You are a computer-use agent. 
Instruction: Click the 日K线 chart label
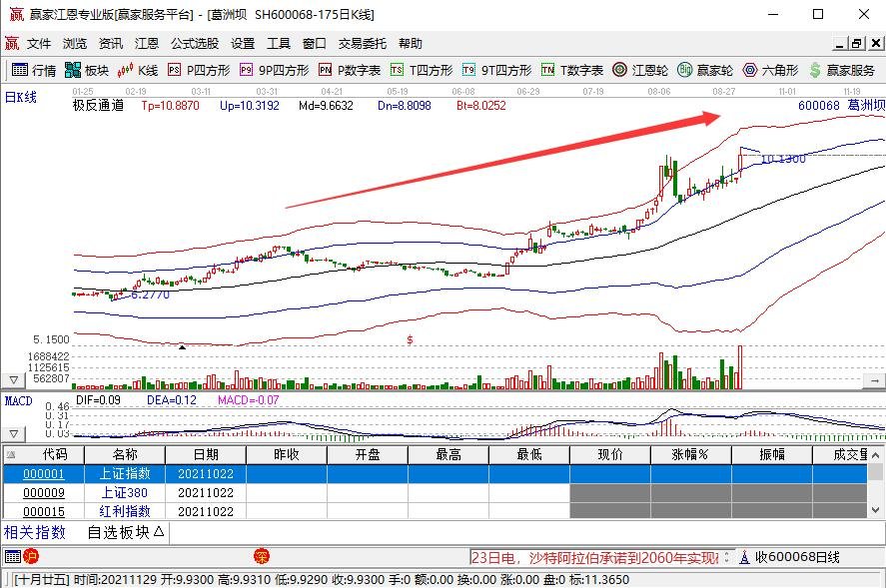20,97
